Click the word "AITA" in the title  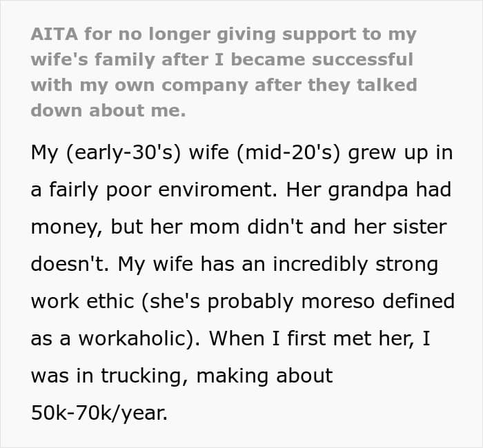[x=51, y=34]
